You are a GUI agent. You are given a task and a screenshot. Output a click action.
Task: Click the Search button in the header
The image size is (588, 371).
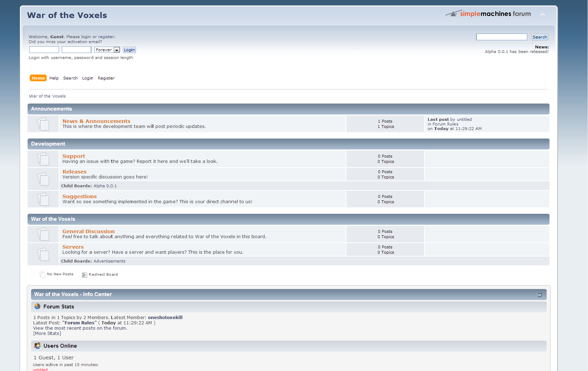(x=540, y=37)
